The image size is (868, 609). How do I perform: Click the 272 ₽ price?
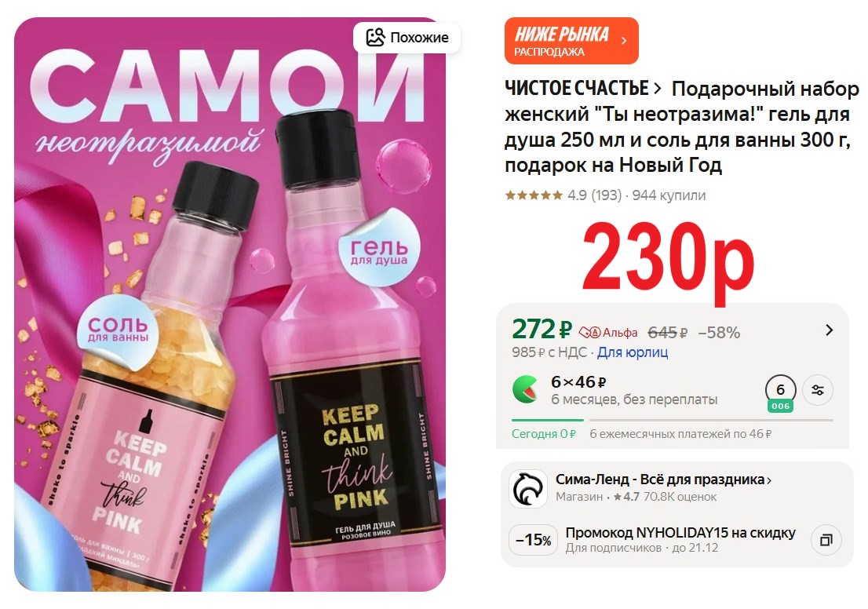pyautogui.click(x=542, y=330)
